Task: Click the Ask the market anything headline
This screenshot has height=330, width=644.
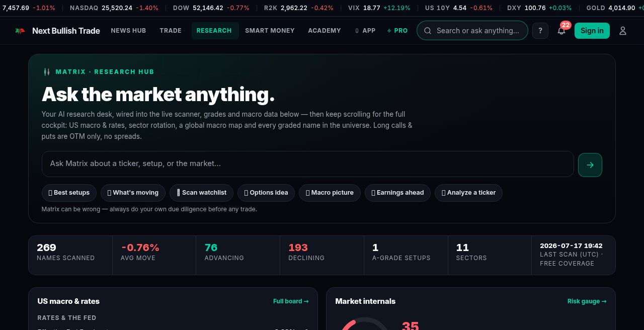Action: tap(158, 95)
